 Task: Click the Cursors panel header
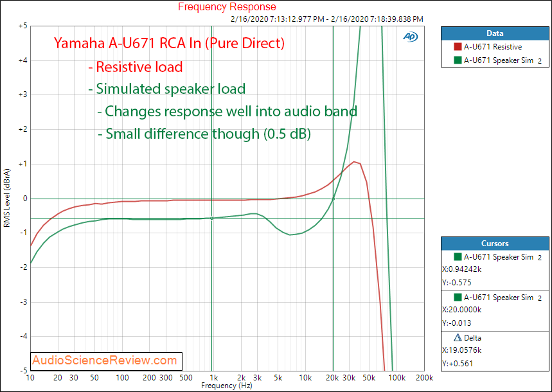click(495, 244)
